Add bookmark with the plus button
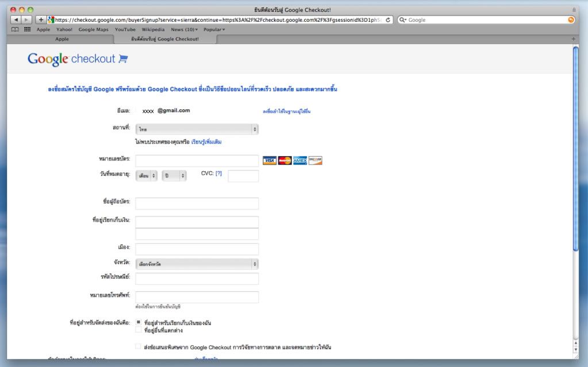This screenshot has width=588, height=367. click(40, 20)
